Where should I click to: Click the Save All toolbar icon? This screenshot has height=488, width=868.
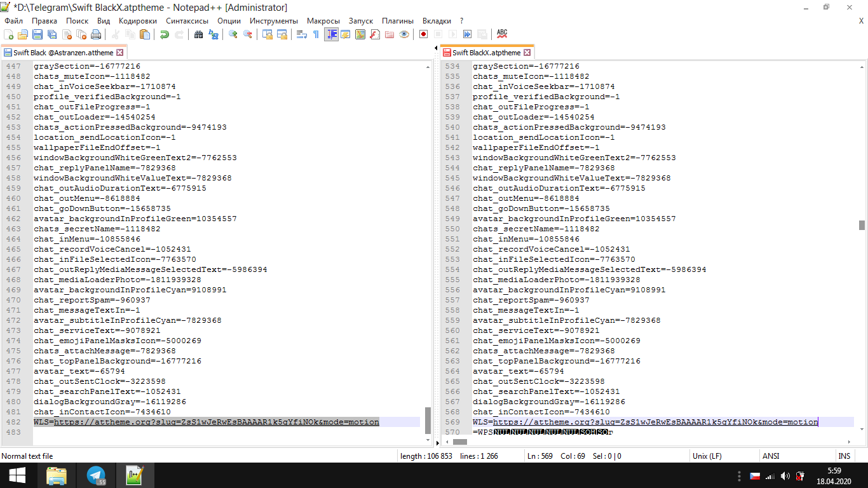coord(52,34)
